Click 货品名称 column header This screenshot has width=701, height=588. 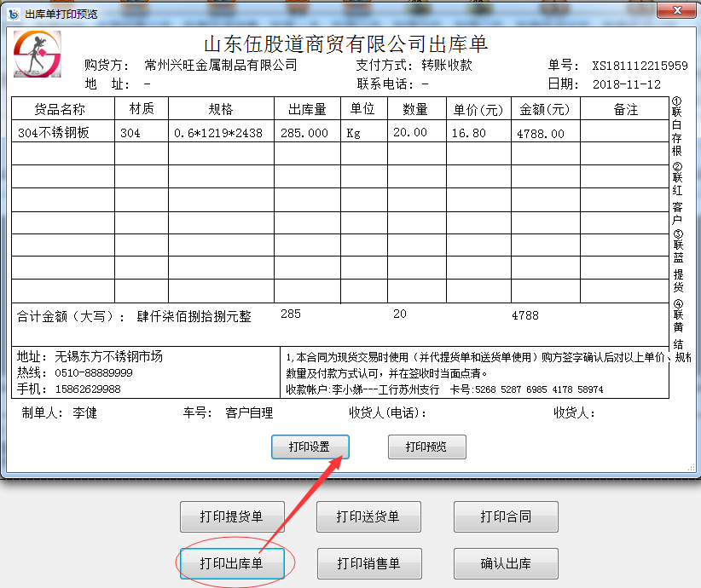63,108
